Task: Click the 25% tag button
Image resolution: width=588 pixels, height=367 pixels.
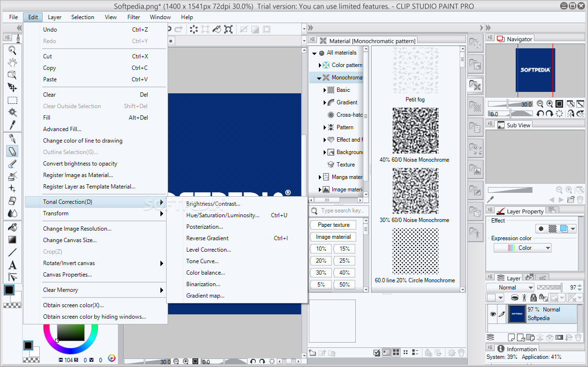Action: click(345, 261)
